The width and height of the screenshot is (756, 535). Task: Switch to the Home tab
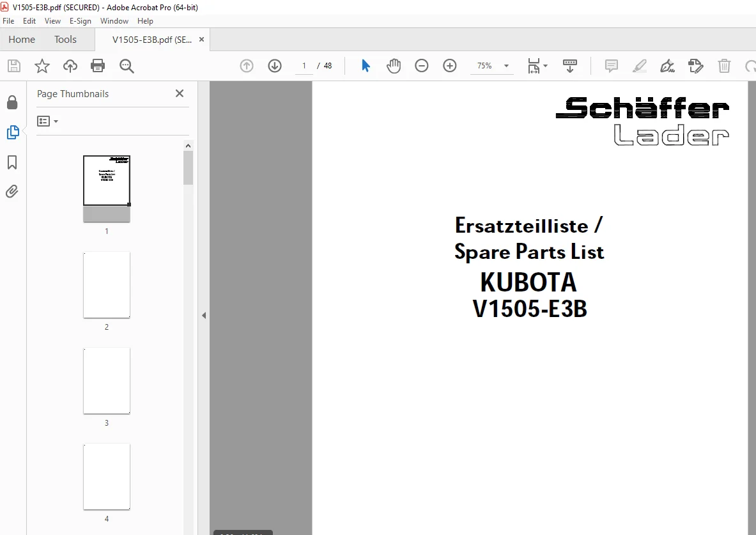click(22, 40)
